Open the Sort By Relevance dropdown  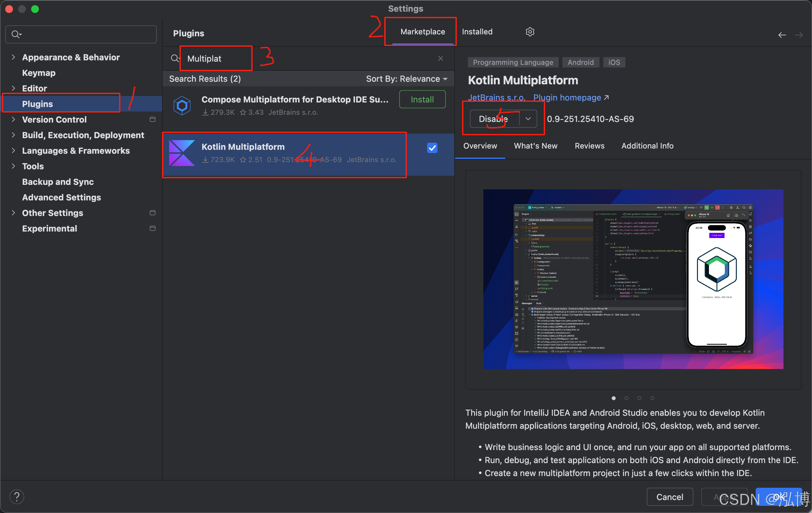tap(407, 79)
